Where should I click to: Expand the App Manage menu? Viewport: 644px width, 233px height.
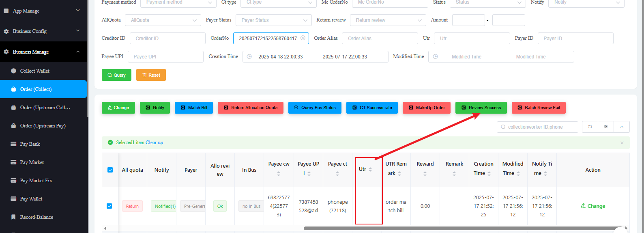coord(44,11)
